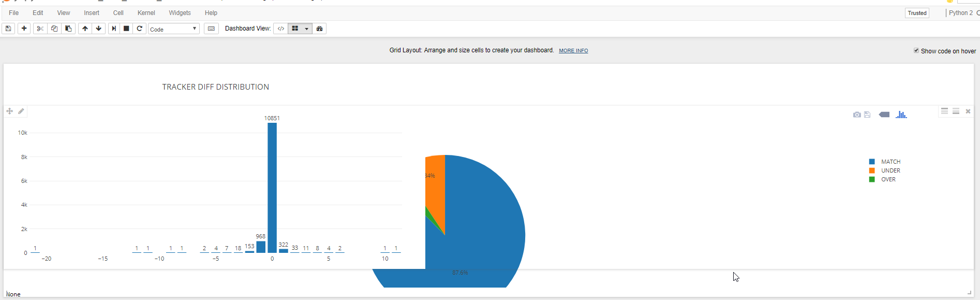
Task: Cut the selected cell with the scissors icon
Action: tap(40, 28)
